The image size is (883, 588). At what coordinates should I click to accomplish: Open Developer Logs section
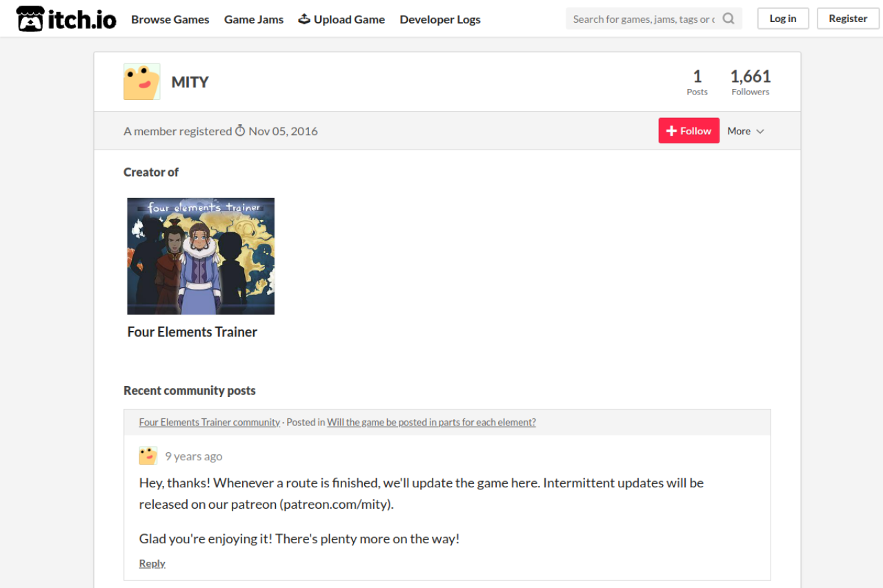point(440,19)
